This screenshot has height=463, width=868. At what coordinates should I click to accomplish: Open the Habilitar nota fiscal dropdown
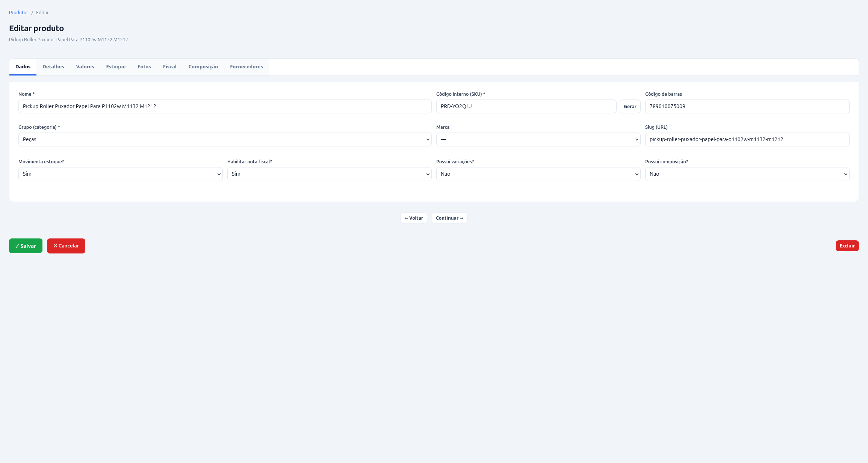coord(329,174)
